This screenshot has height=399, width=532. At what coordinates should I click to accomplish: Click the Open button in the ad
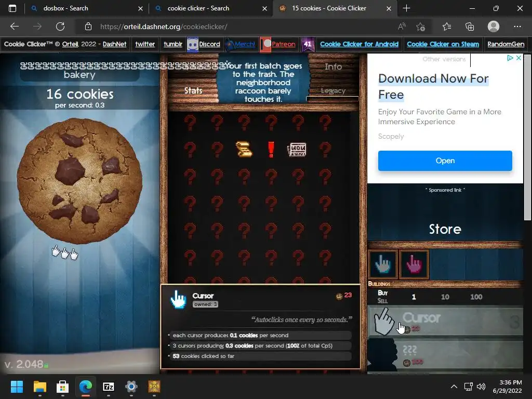445,161
